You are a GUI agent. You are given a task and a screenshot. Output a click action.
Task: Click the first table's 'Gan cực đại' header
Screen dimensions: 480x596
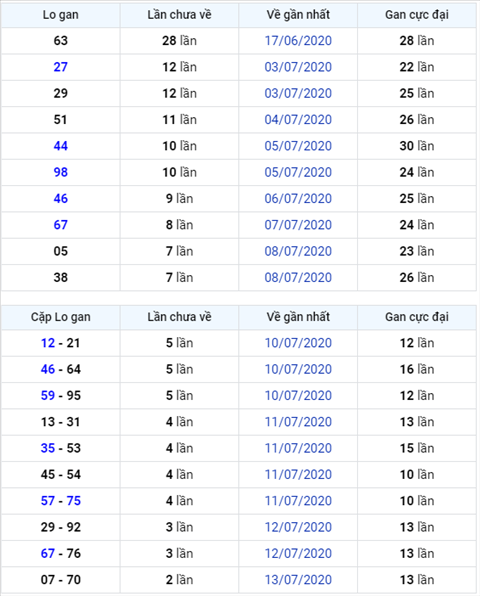(x=417, y=15)
